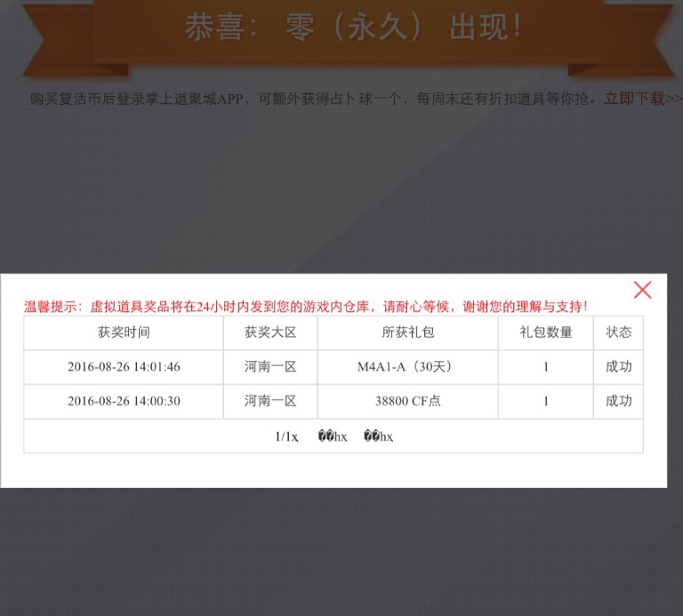Click the first garbled hx pagination link
The image size is (683, 616).
333,436
